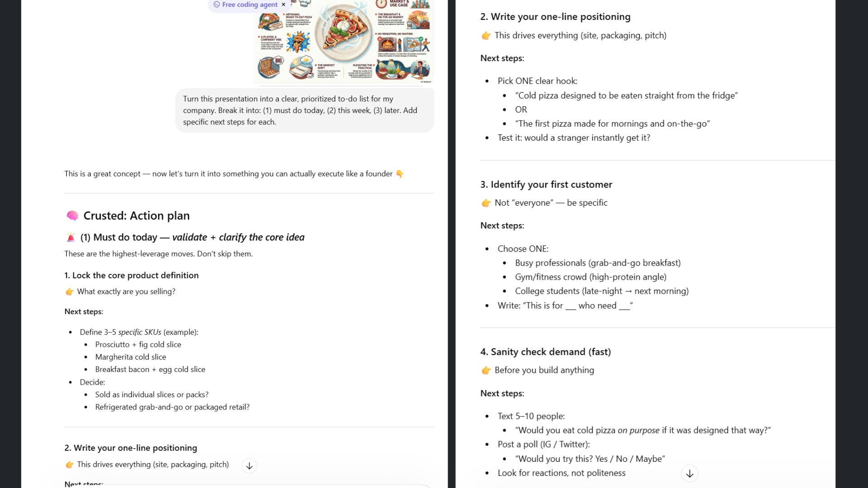
Task: Click the scroll-down arrow in the left chat
Action: pos(249,466)
